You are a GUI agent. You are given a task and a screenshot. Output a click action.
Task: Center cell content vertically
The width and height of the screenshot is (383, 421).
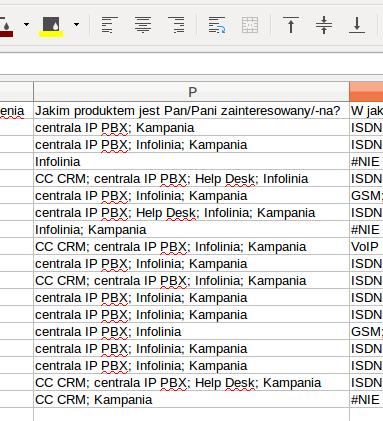point(324,25)
